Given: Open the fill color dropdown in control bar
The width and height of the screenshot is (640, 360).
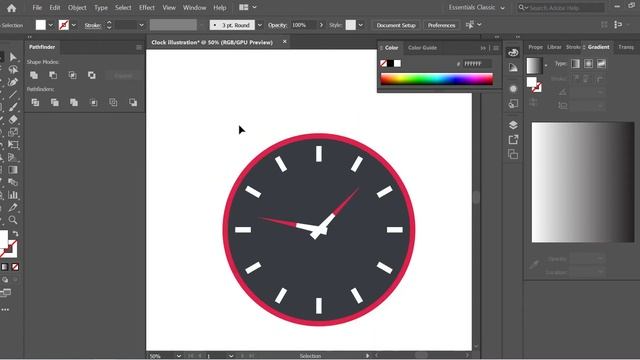Looking at the screenshot, I should pos(51,25).
